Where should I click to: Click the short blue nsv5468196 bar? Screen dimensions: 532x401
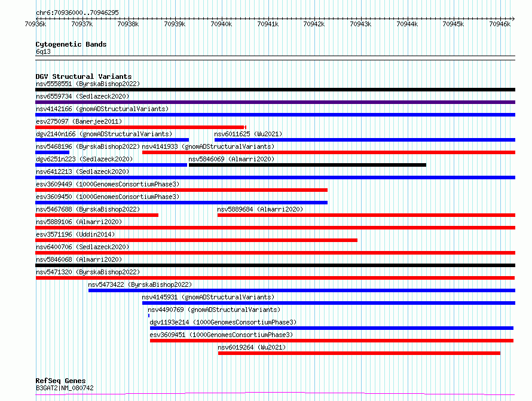(52, 152)
